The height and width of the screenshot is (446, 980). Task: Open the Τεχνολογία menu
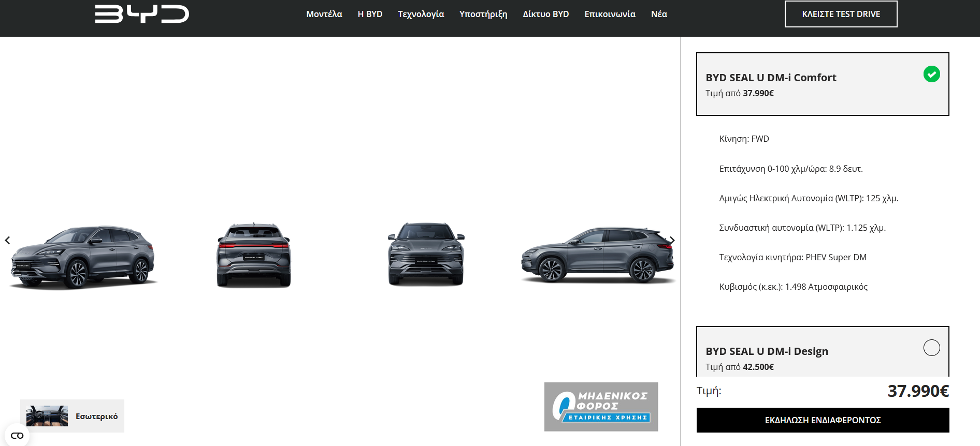click(x=421, y=14)
